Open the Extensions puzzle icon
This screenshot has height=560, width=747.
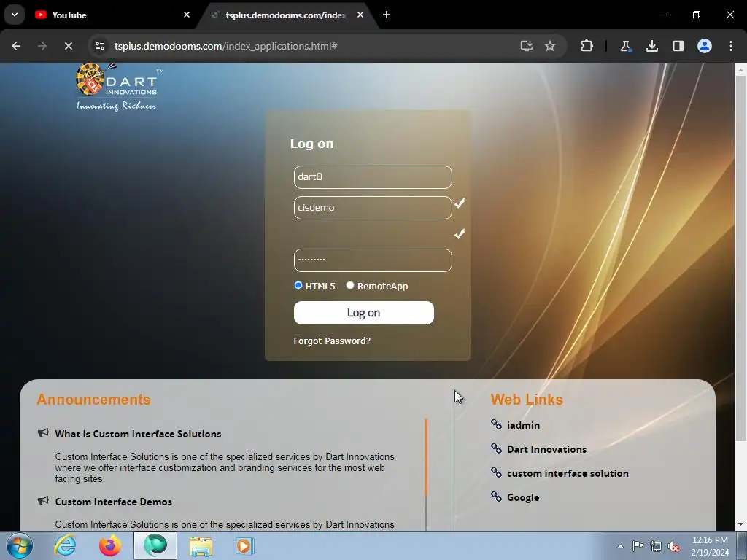pos(587,46)
